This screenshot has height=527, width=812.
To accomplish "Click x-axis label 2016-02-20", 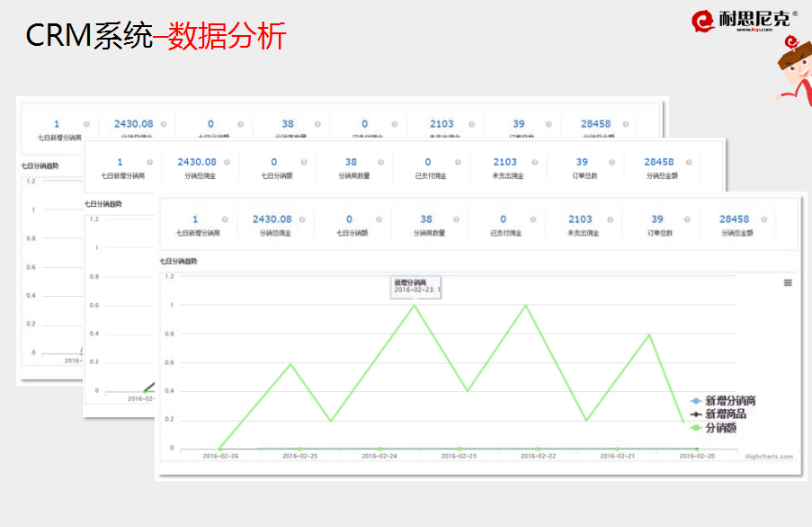I will pos(697,456).
